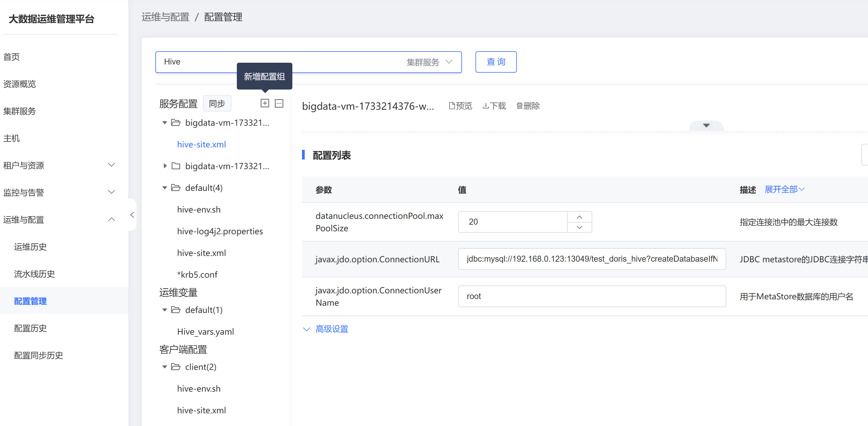Click the 同步 sync button
868x426 pixels.
[217, 103]
